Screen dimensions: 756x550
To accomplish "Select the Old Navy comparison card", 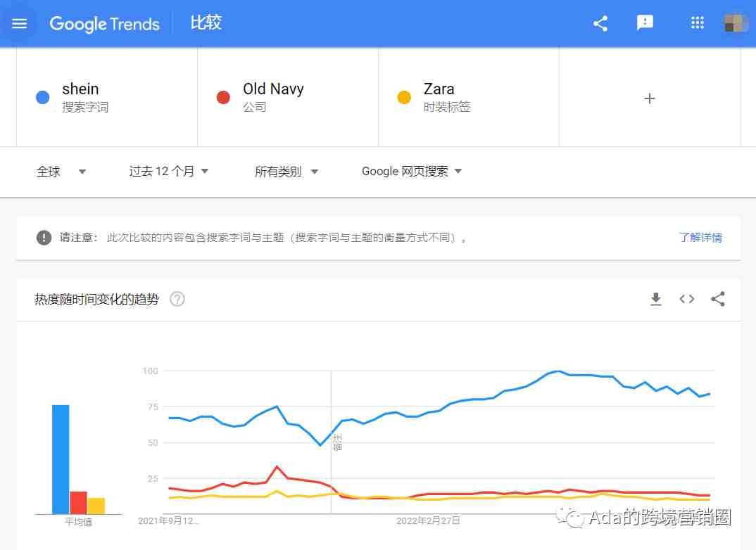I will (288, 97).
